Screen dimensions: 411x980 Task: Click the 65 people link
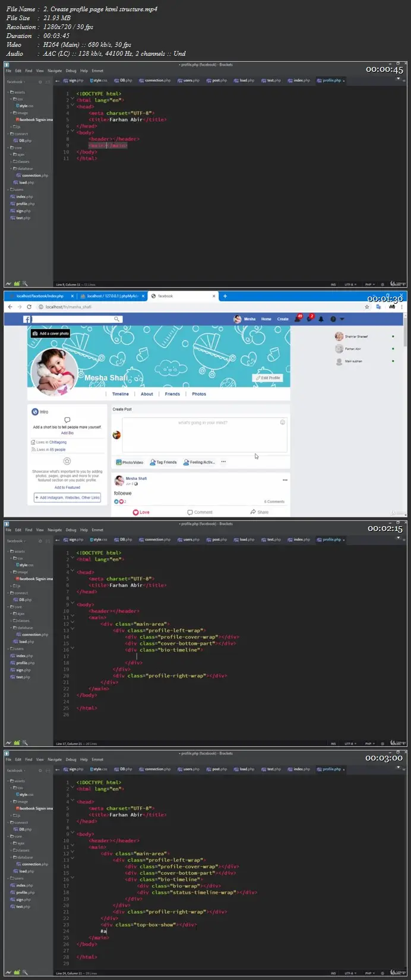(x=58, y=450)
